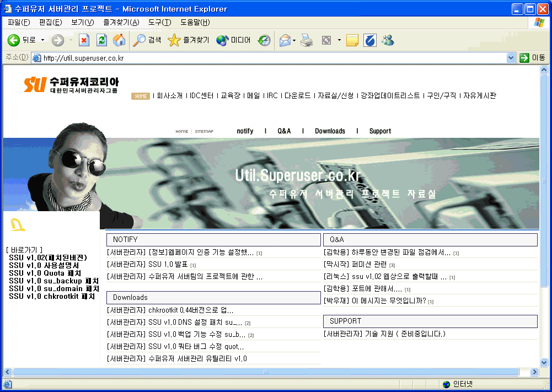Open the 도움말(H) menu
This screenshot has width=552, height=392.
(x=195, y=22)
